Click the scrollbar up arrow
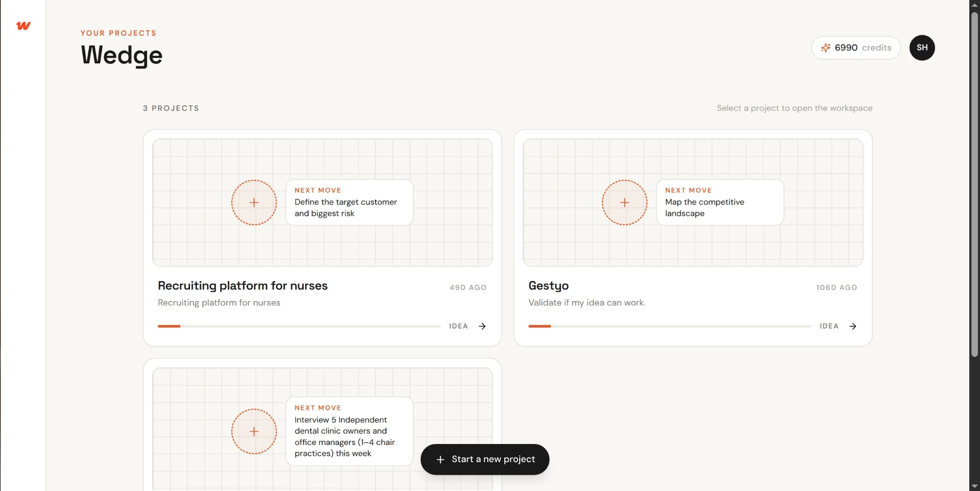 click(x=974, y=5)
